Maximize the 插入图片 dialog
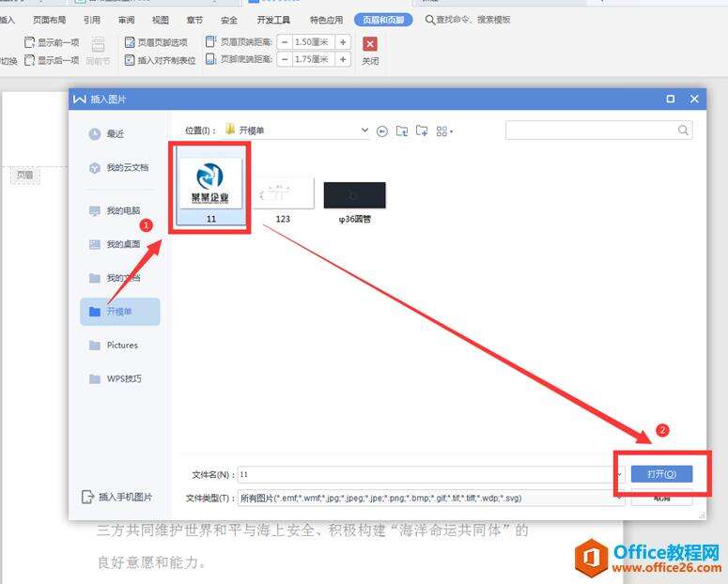 click(671, 99)
